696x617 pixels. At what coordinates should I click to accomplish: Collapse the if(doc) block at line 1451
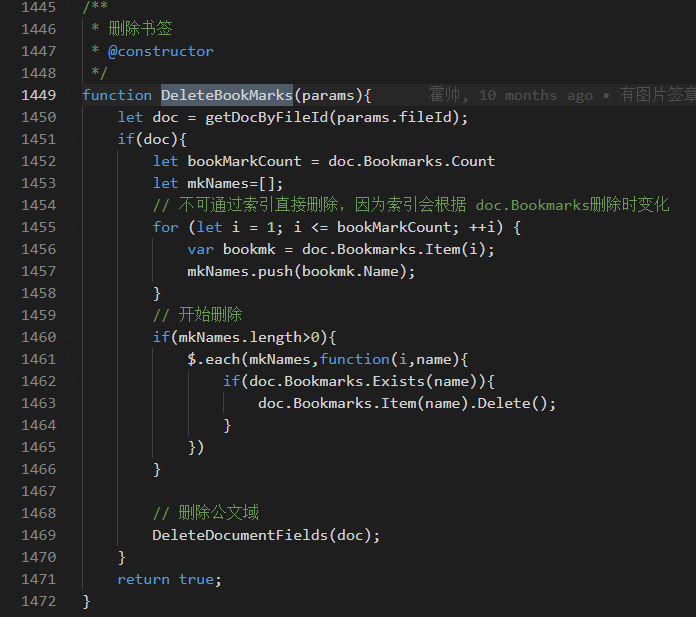coord(71,139)
